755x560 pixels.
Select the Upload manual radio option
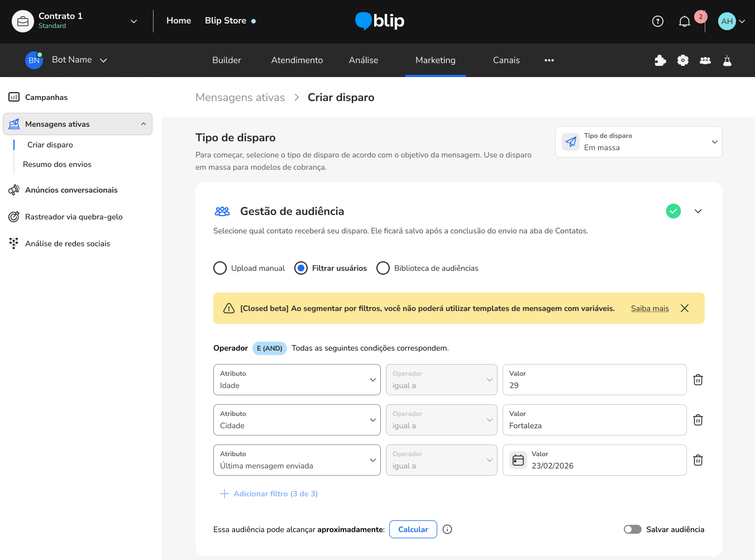[220, 268]
